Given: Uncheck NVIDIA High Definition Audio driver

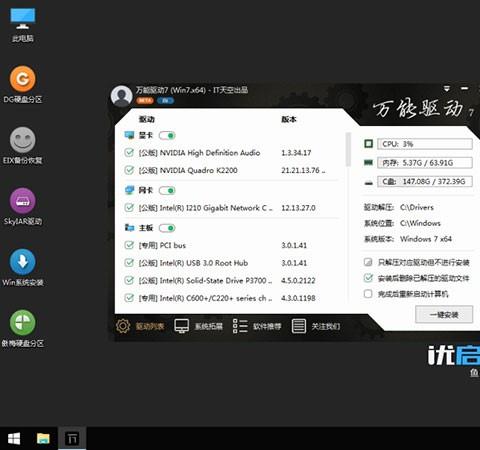Looking at the screenshot, I should pyautogui.click(x=129, y=153).
